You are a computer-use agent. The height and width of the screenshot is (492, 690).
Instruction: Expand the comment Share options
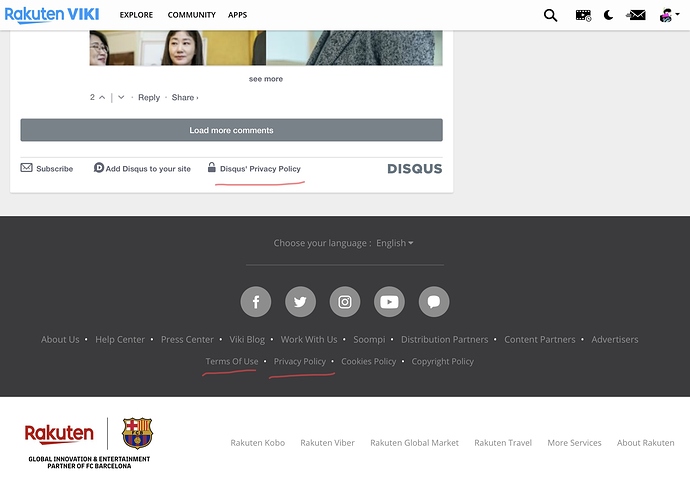tap(184, 98)
